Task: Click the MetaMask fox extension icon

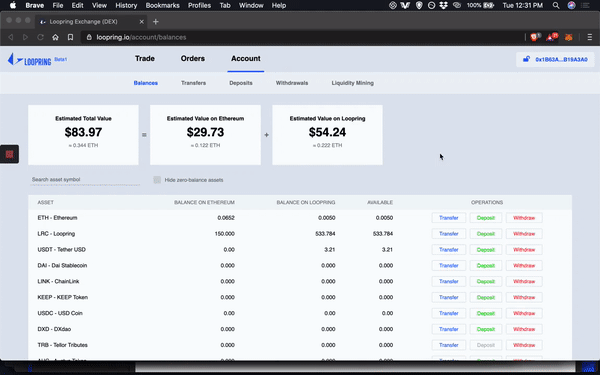Action: coord(569,37)
